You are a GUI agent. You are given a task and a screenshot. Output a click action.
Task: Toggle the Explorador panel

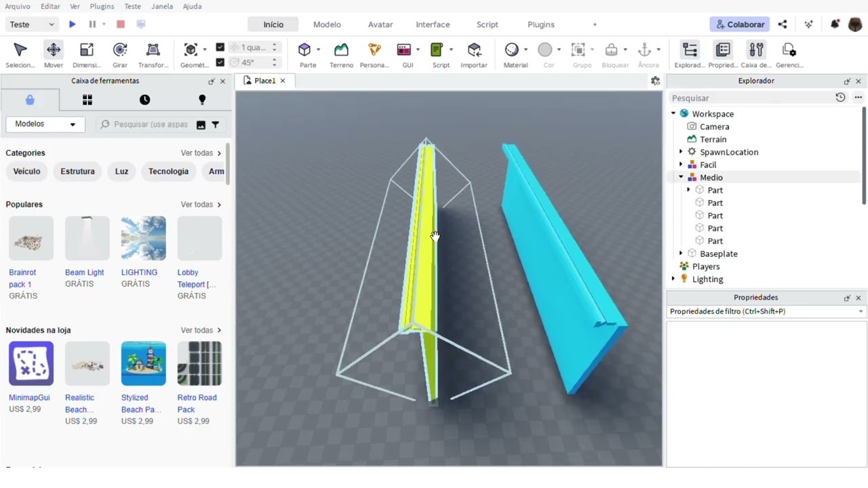click(x=690, y=54)
